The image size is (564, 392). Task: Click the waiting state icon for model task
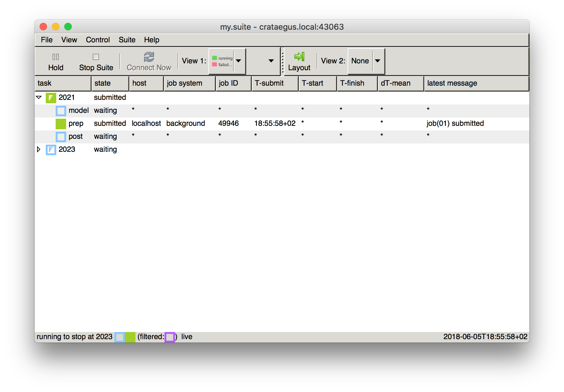tap(61, 110)
